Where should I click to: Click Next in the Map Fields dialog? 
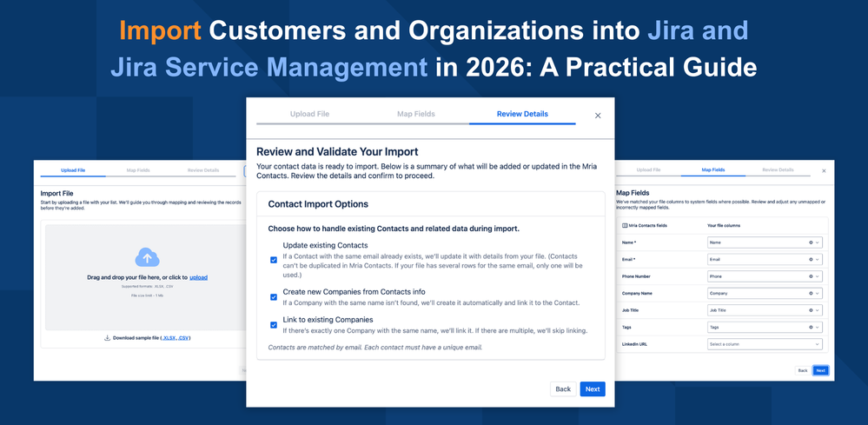(820, 370)
